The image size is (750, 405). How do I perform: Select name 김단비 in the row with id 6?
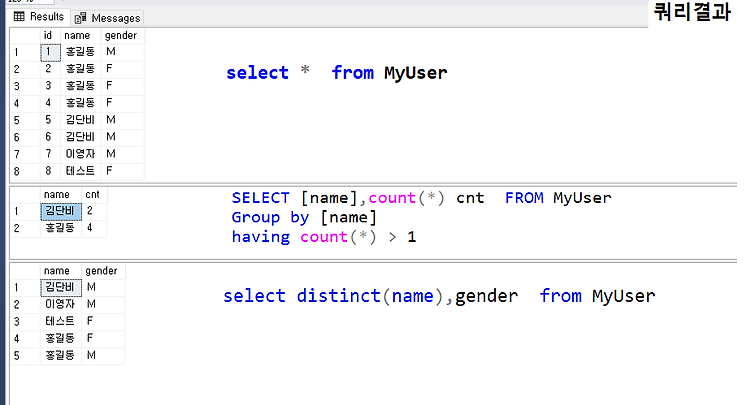[x=81, y=137]
